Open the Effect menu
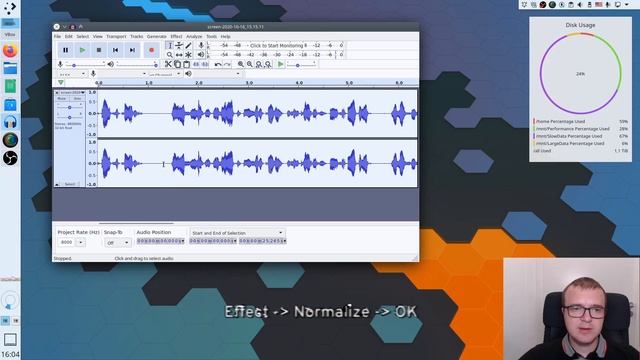 [x=176, y=36]
